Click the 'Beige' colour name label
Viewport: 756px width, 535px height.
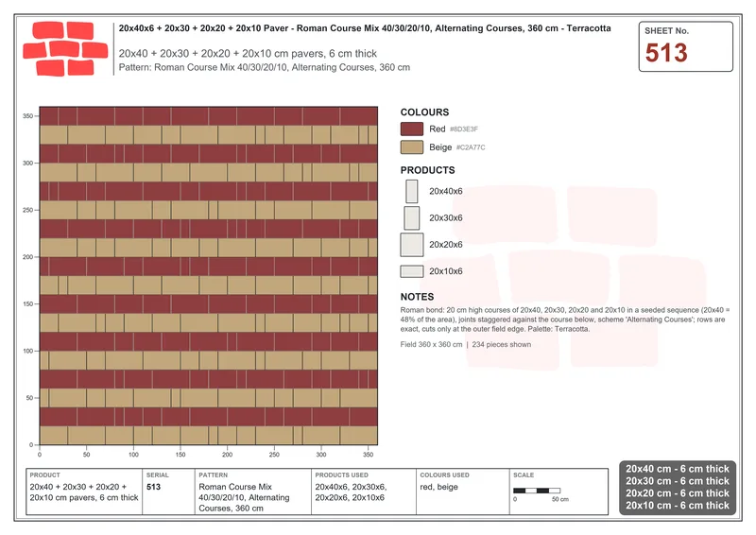click(x=440, y=147)
